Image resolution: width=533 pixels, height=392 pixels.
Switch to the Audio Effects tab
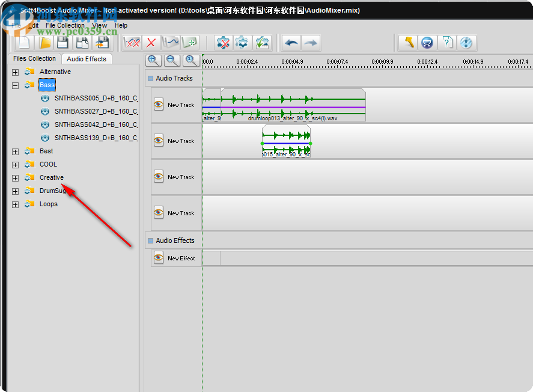click(x=87, y=59)
